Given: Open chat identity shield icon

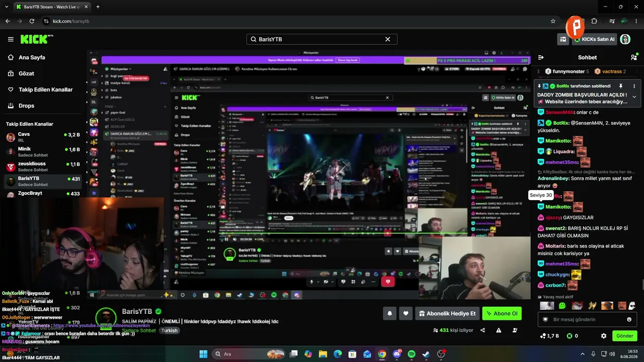Looking at the screenshot, I should coord(544,319).
